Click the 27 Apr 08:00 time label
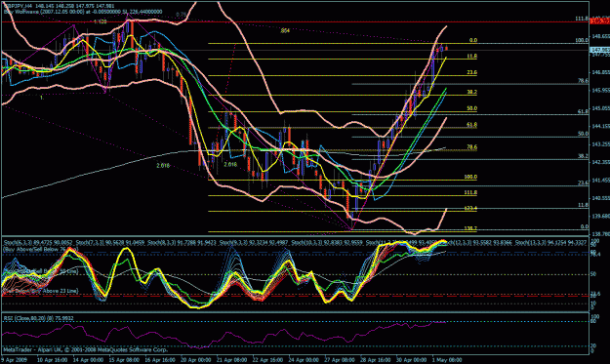This screenshot has height=364, width=610. 340,360
